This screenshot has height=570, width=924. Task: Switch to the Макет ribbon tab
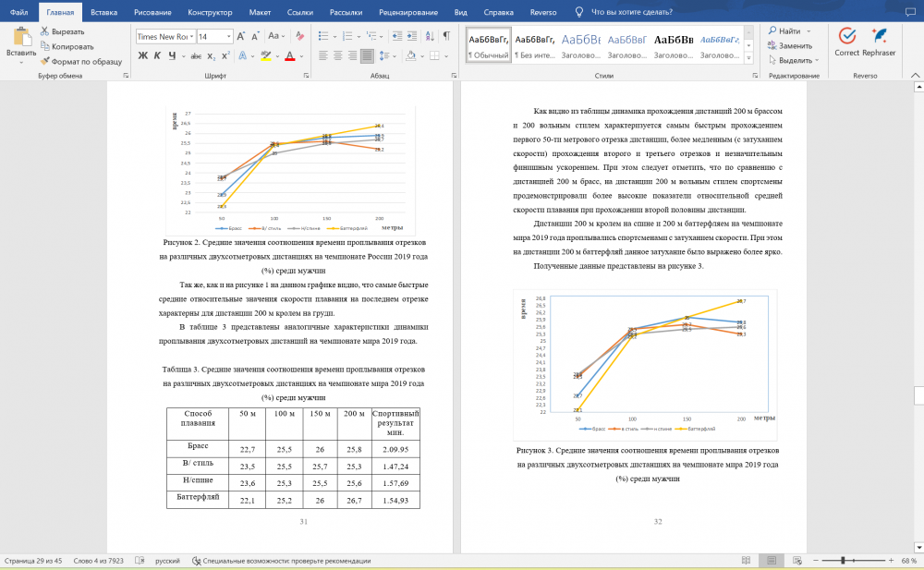coord(260,12)
